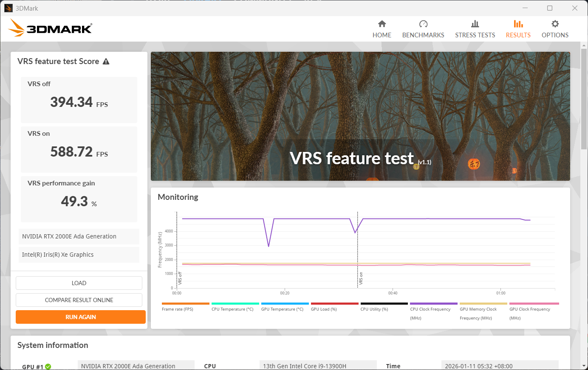Viewport: 588px width, 370px height.
Task: Click the 3DMark logo in header
Action: click(50, 28)
